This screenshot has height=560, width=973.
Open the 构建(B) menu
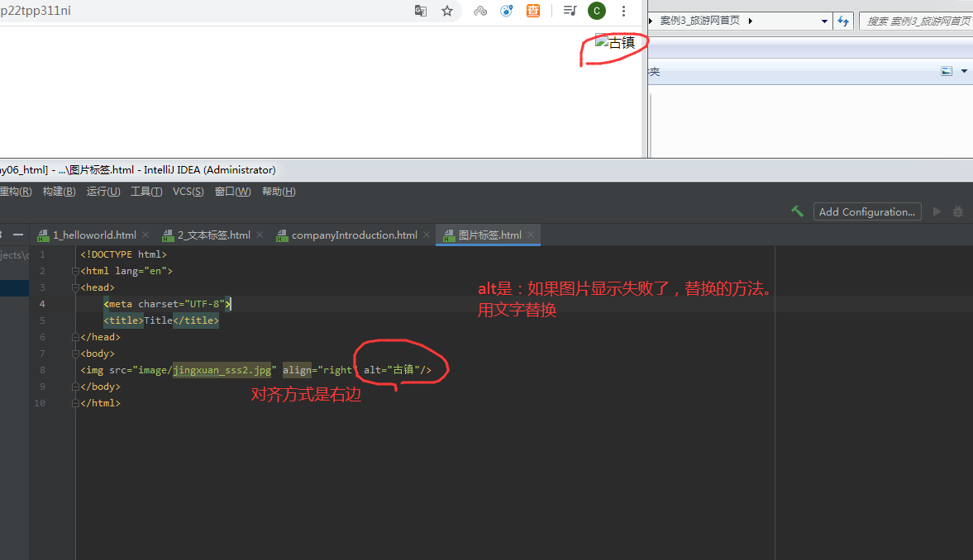pyautogui.click(x=59, y=192)
